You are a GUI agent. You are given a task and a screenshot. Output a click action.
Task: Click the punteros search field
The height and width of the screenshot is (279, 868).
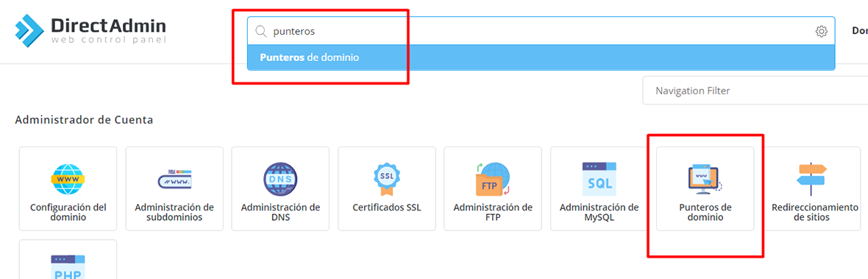coord(541,32)
